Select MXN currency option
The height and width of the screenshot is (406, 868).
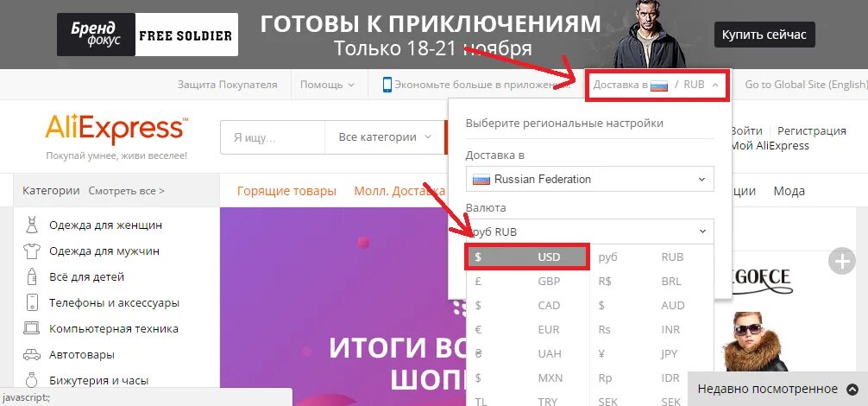tap(527, 378)
